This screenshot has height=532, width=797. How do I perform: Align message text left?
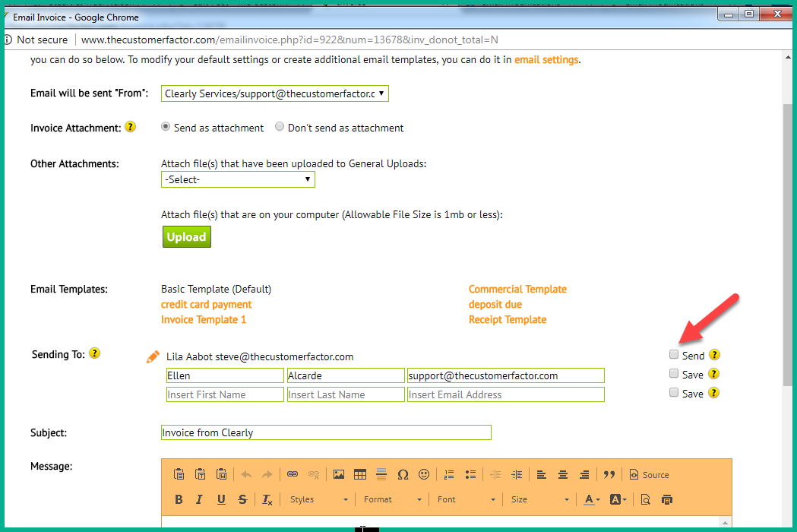(x=541, y=474)
